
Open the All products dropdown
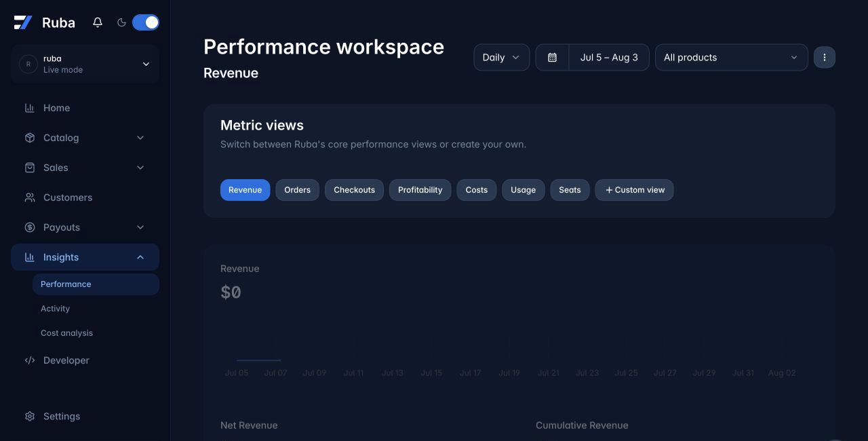(x=731, y=58)
